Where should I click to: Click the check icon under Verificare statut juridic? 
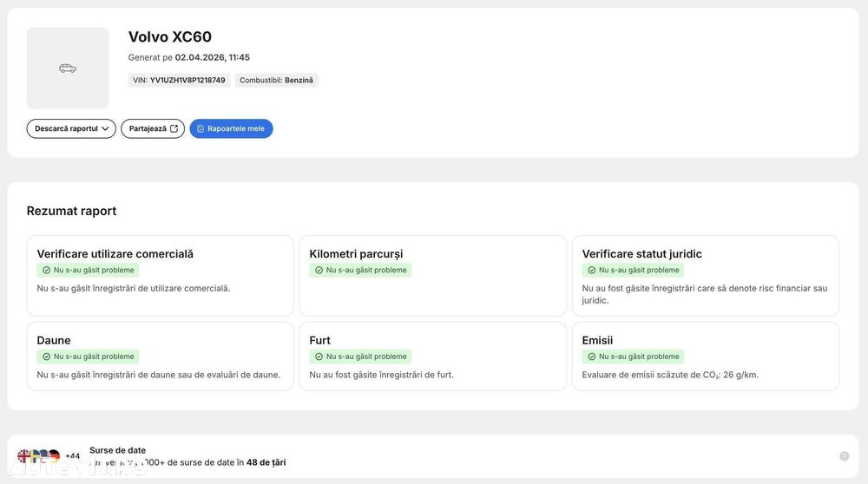(x=592, y=270)
